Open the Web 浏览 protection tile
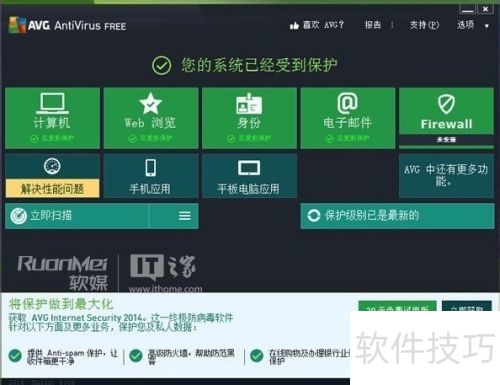The width and height of the screenshot is (500, 385). [151, 118]
